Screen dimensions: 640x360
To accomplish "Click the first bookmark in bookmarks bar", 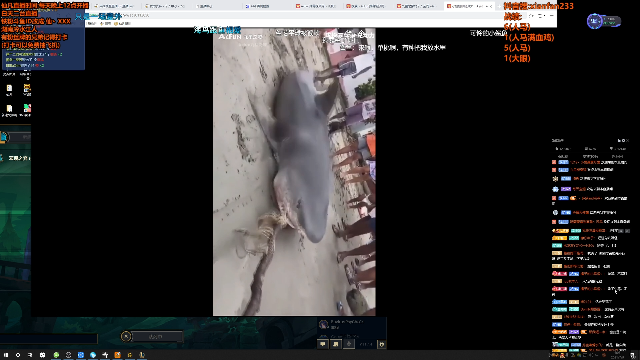I will click(x=92, y=24).
